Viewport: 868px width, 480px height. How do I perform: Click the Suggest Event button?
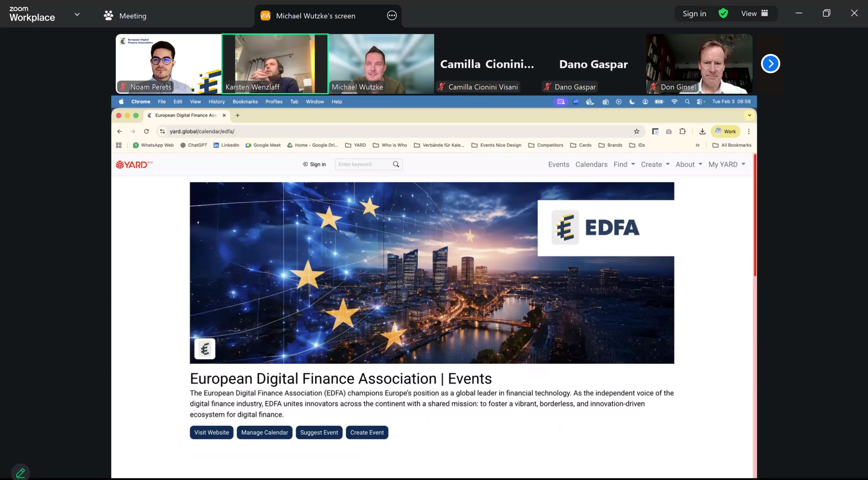pyautogui.click(x=319, y=432)
